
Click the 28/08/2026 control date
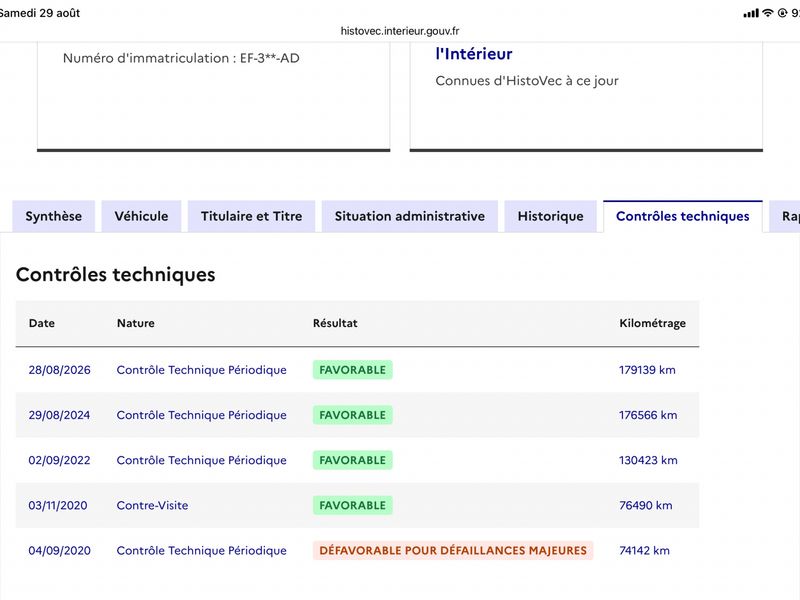coord(60,370)
